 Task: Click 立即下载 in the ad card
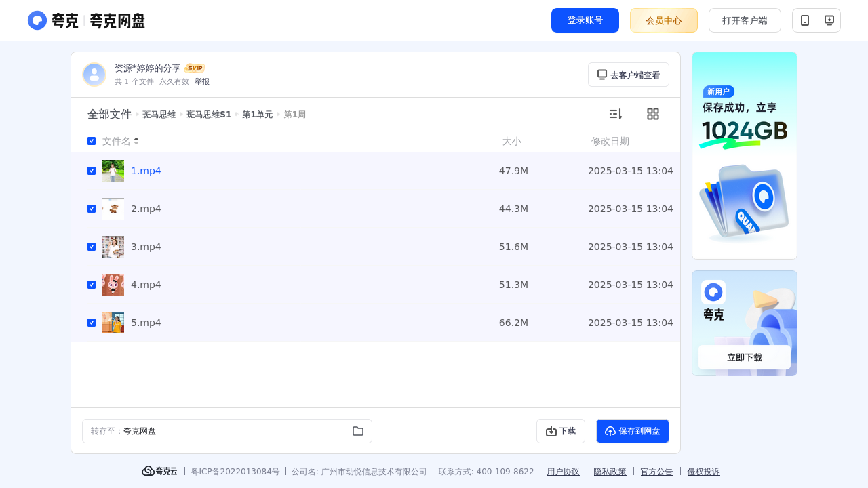pyautogui.click(x=745, y=357)
